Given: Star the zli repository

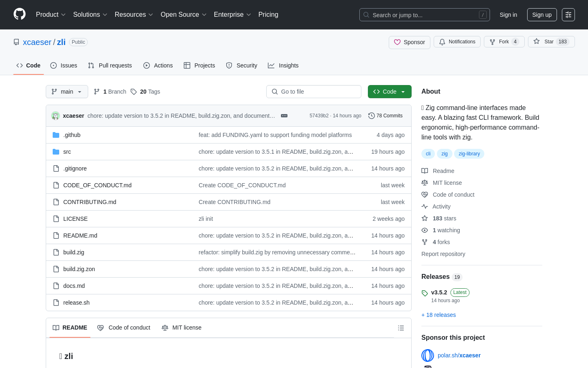Looking at the screenshot, I should tap(551, 42).
